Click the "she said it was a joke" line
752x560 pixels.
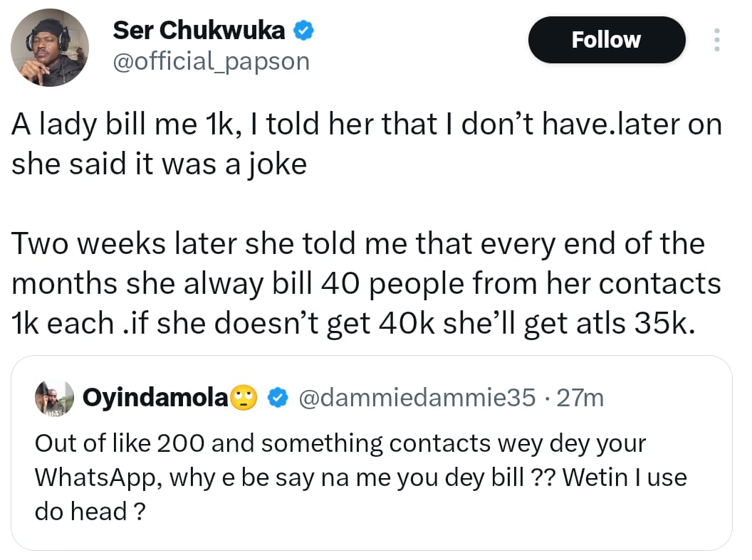(x=159, y=164)
